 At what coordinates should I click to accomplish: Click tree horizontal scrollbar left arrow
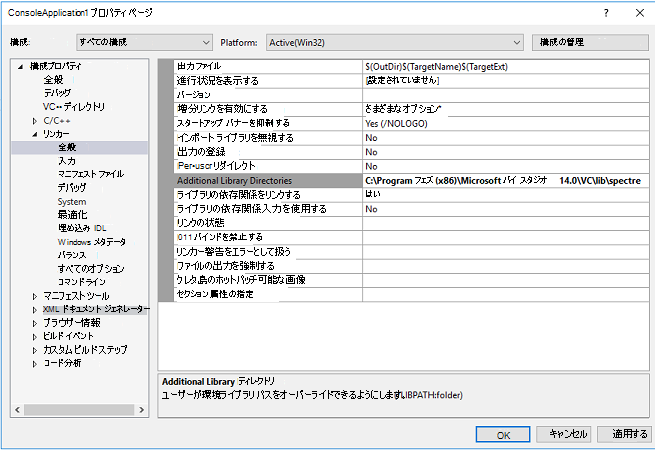[17, 410]
